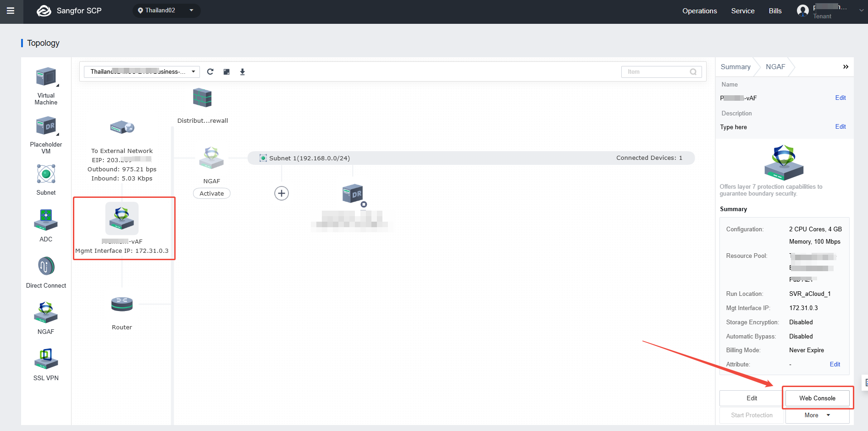Select the Direct Connect icon
Viewport: 868px width, 431px height.
(x=46, y=266)
